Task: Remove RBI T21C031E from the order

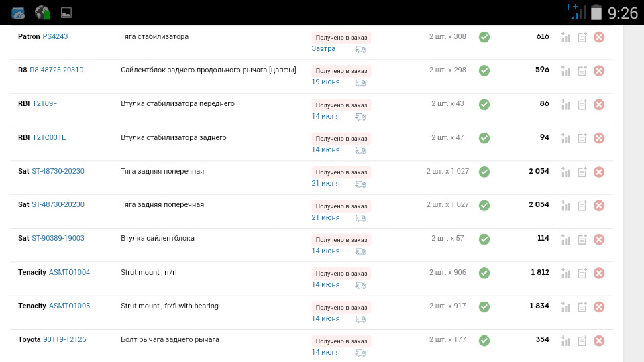Action: click(599, 138)
